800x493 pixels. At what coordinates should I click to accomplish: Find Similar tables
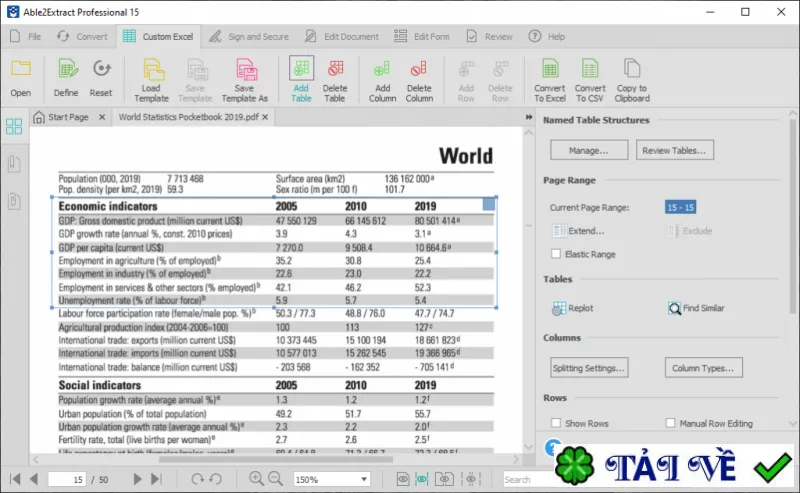(x=696, y=308)
